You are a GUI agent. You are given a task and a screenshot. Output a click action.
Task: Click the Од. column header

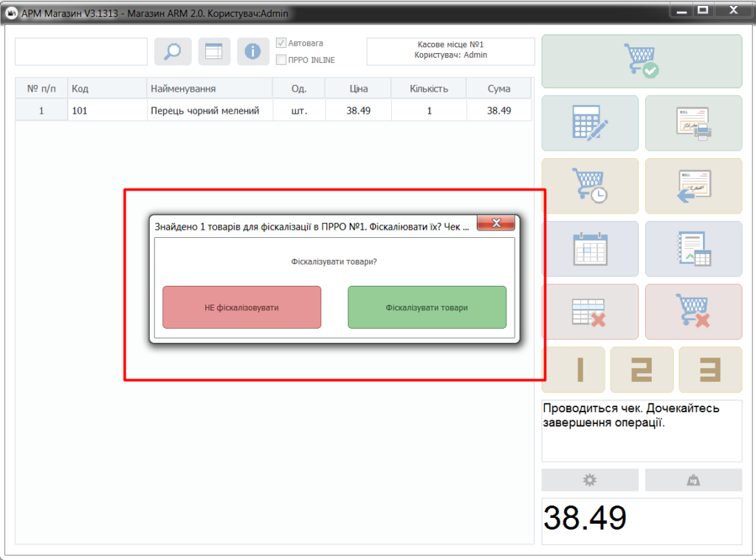coord(299,88)
